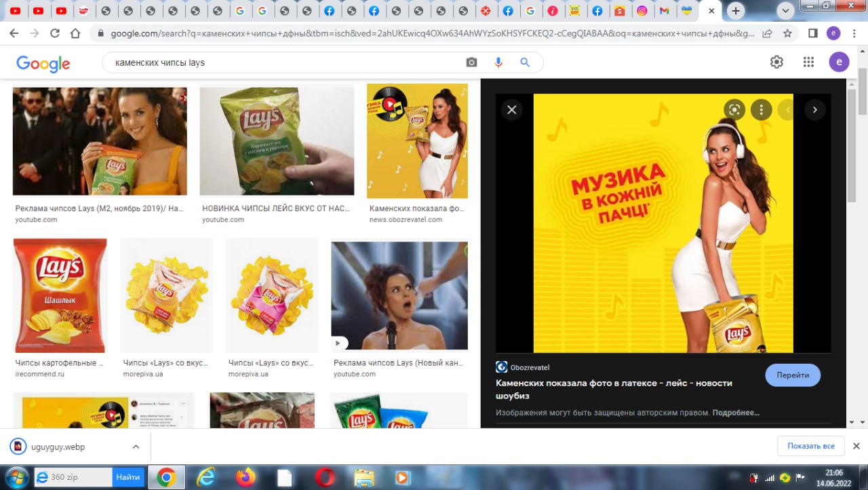Click the irecommend.ru source text

[x=39, y=374]
